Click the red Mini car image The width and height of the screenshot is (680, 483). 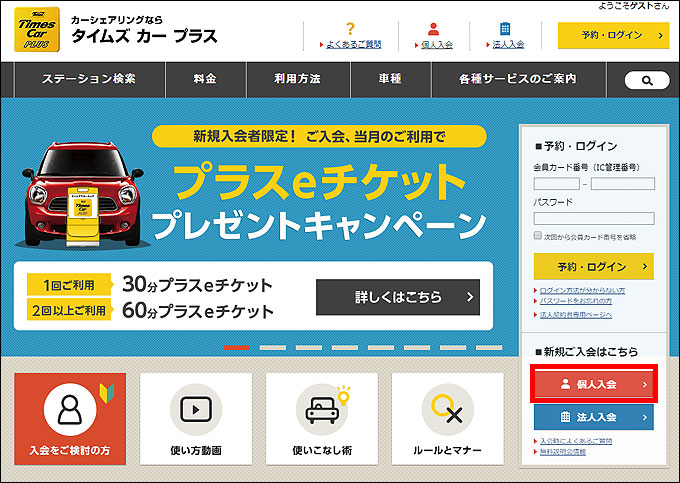tap(82, 194)
